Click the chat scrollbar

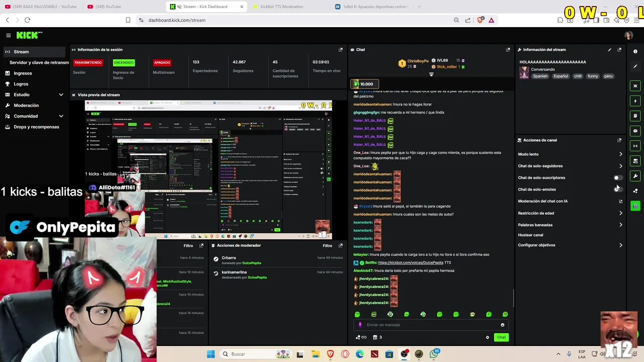click(513, 298)
